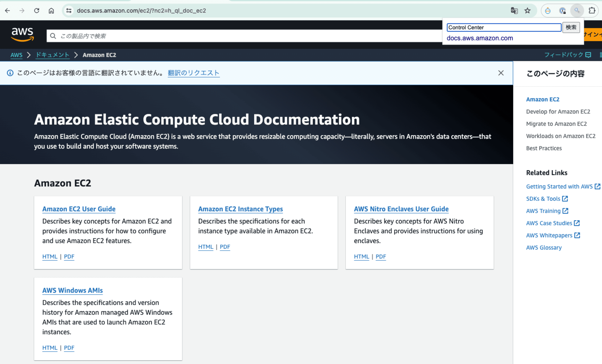Click the search magnifier in AWS search bar
The image size is (602, 364).
pos(53,36)
